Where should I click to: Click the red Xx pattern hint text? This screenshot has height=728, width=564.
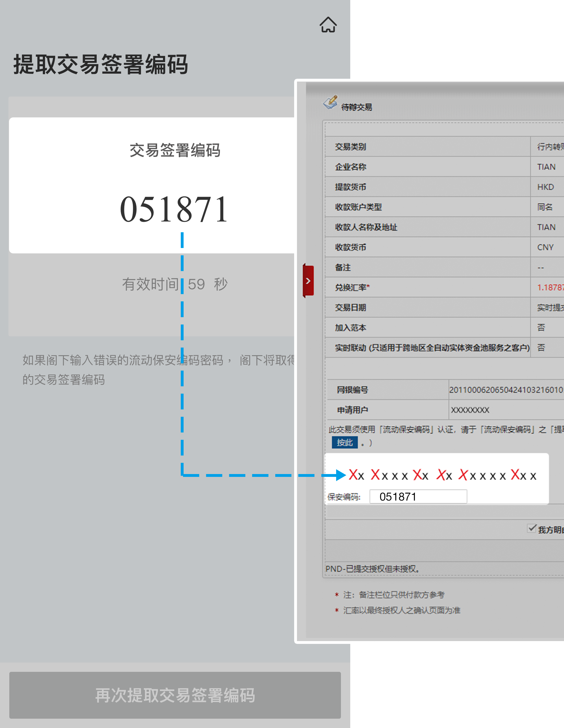(x=442, y=475)
